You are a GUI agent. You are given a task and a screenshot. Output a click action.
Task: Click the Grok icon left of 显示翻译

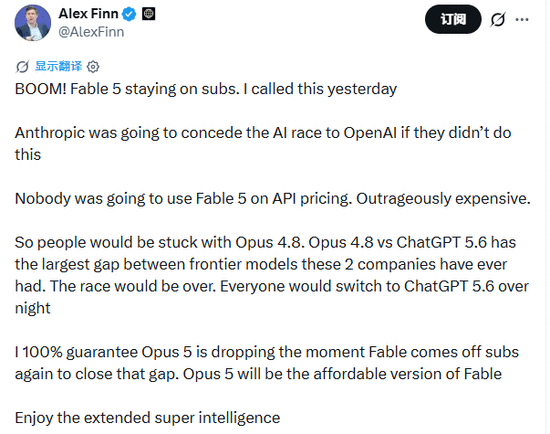pyautogui.click(x=22, y=66)
